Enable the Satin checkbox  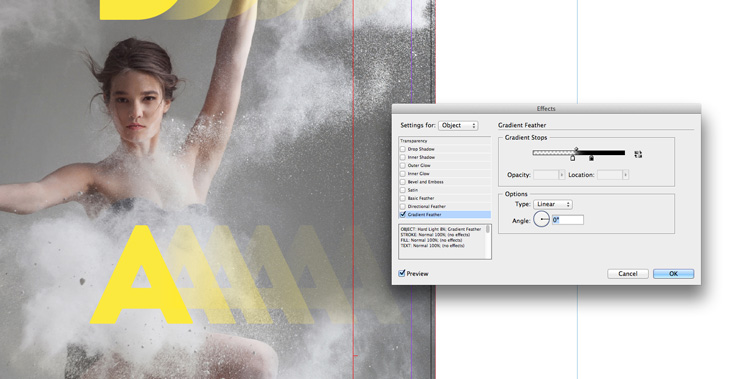click(x=403, y=190)
